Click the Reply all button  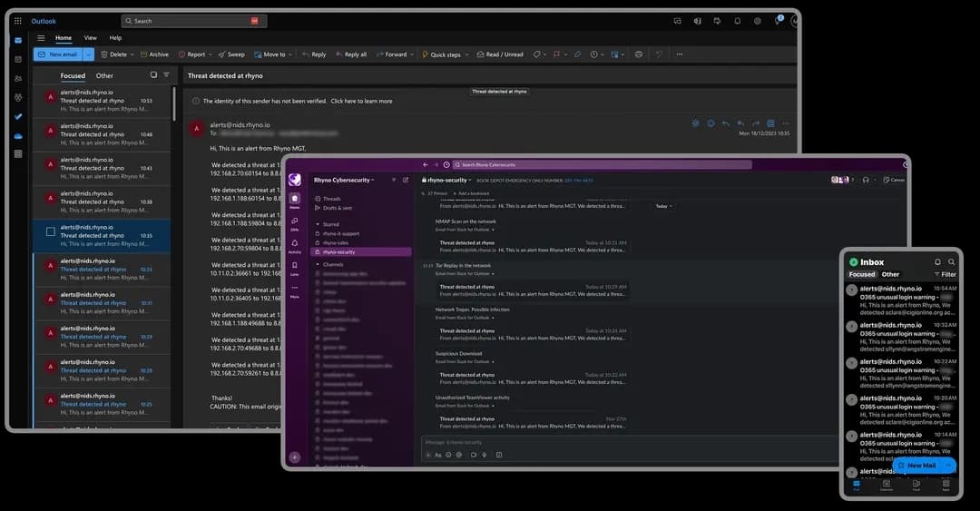pos(350,54)
